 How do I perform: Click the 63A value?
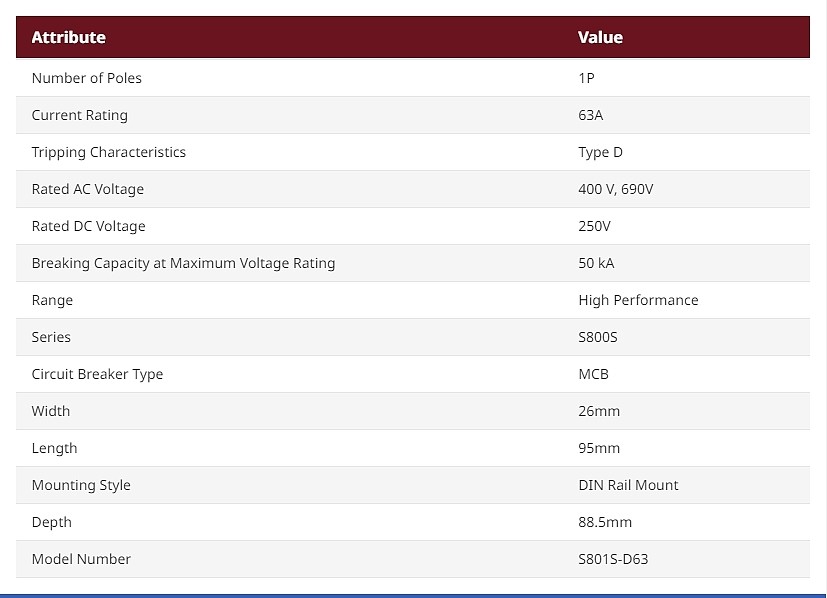tap(591, 115)
